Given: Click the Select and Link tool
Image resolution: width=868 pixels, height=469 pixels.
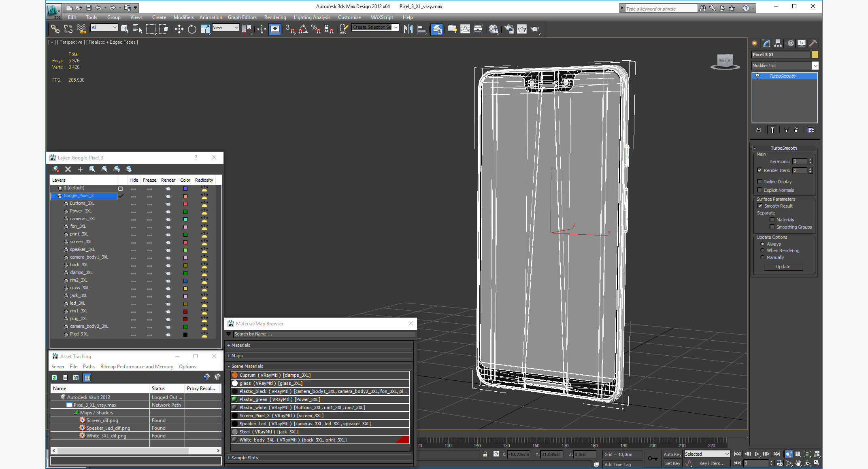Looking at the screenshot, I should pyautogui.click(x=55, y=29).
